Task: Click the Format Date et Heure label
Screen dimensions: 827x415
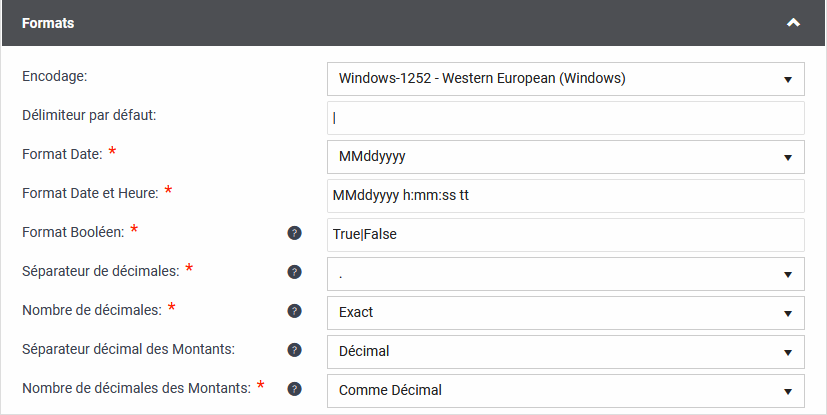Action: (x=89, y=193)
